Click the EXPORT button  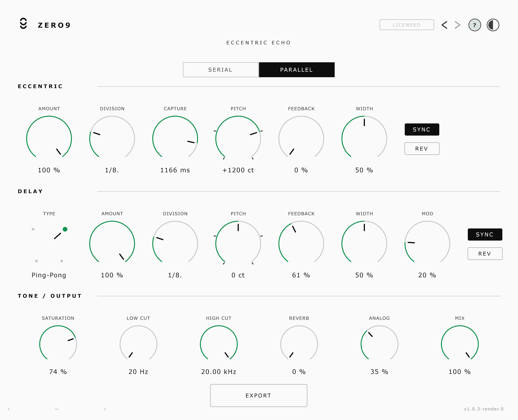click(x=259, y=395)
